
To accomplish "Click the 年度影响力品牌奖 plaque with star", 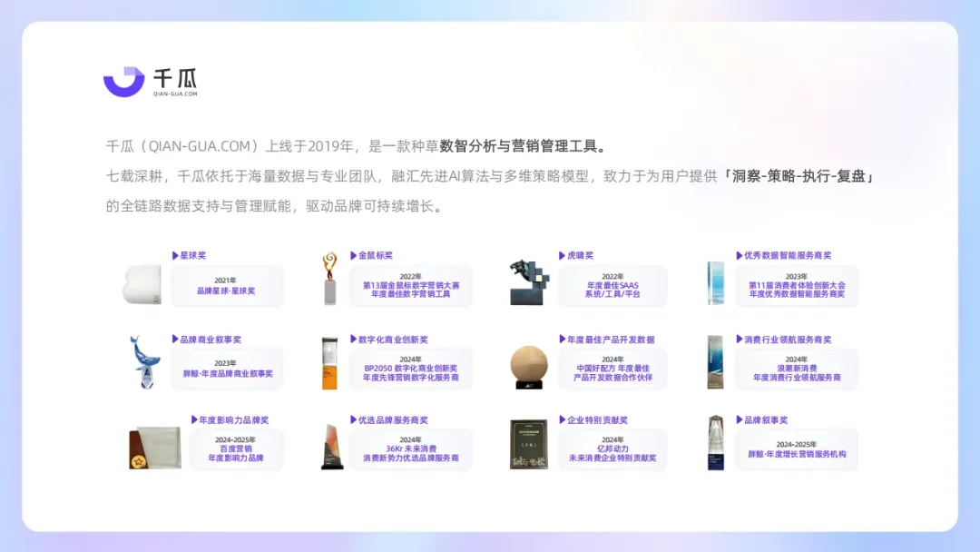I will click(x=155, y=448).
